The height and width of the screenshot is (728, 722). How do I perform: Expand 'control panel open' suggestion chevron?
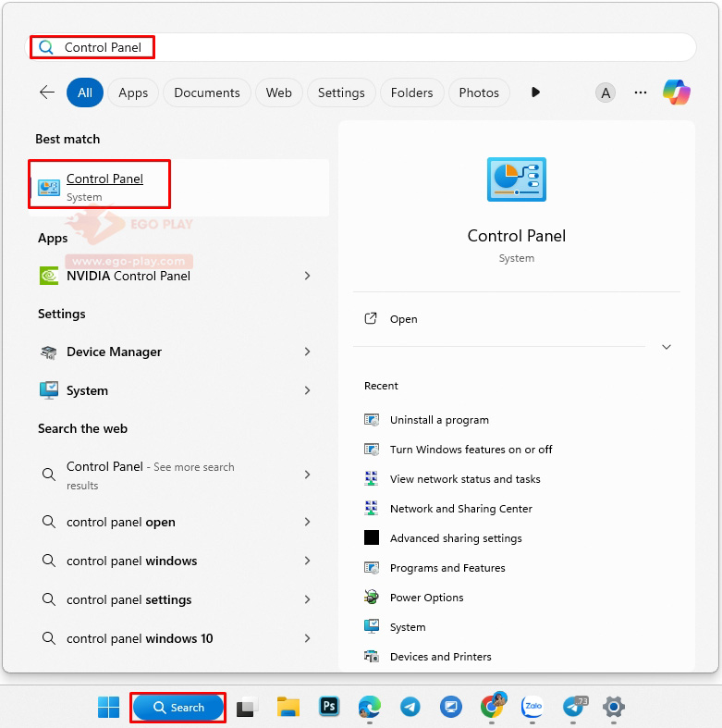[x=307, y=522]
